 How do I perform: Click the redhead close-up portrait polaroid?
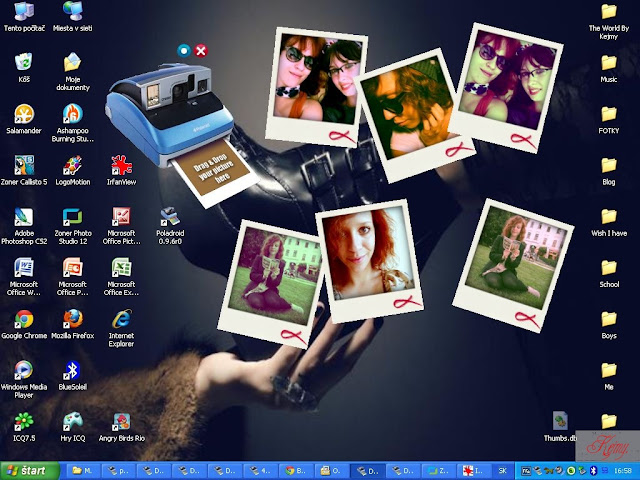369,260
